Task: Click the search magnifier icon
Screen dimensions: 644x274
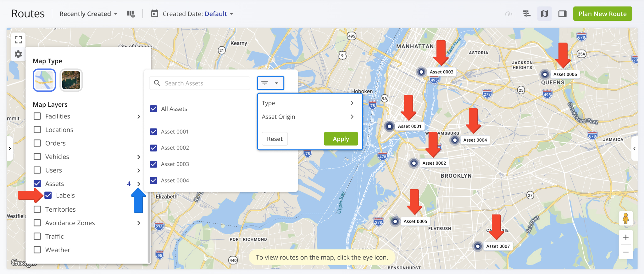Action: pyautogui.click(x=157, y=83)
